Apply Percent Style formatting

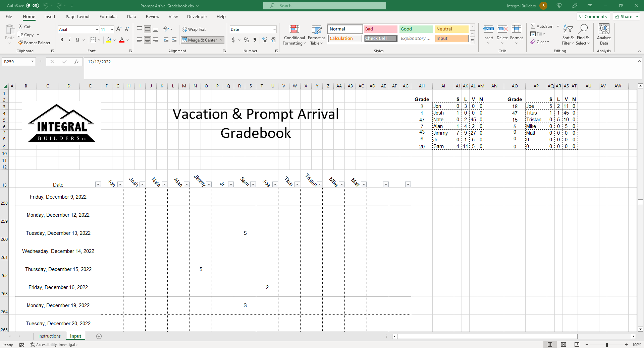point(247,40)
